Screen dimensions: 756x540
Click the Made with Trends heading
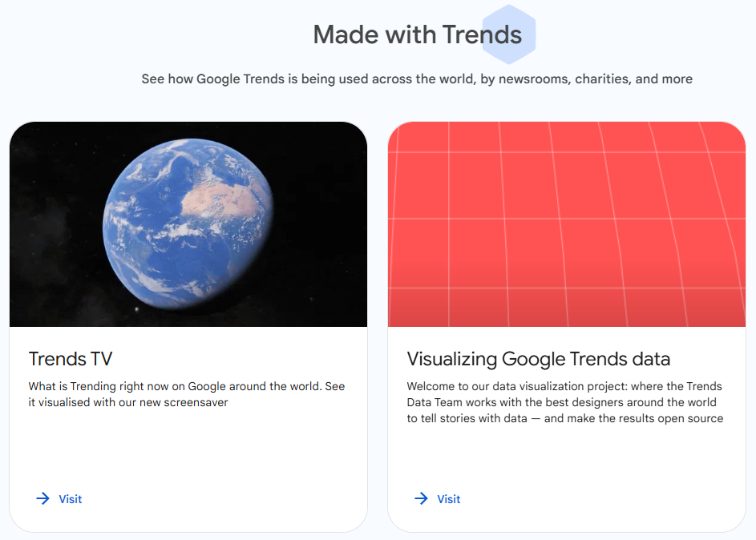tap(417, 35)
